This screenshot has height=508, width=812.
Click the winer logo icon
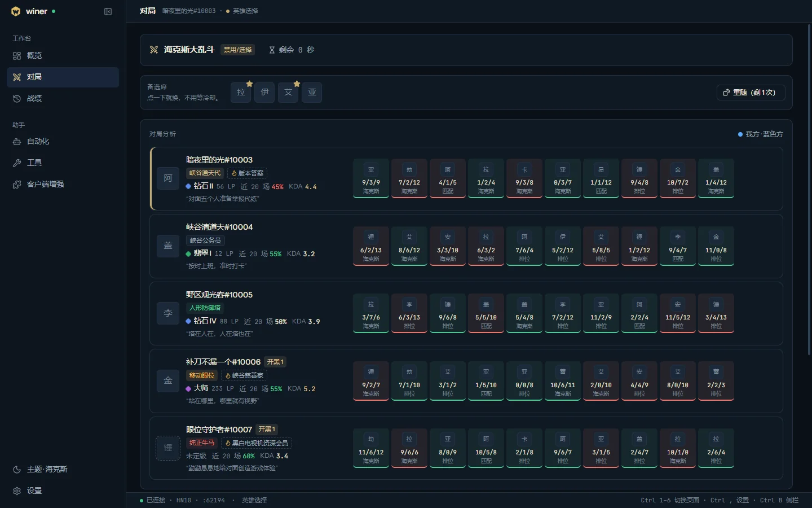(16, 11)
